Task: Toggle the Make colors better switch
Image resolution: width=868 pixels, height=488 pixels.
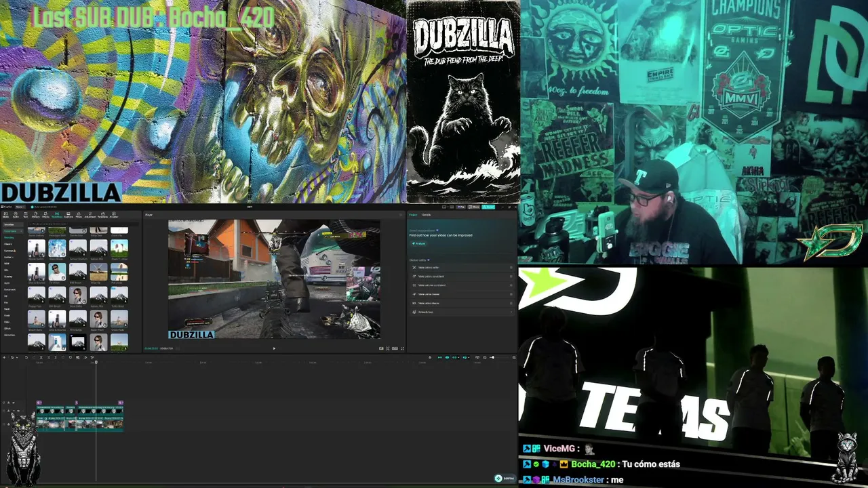Action: [x=511, y=268]
